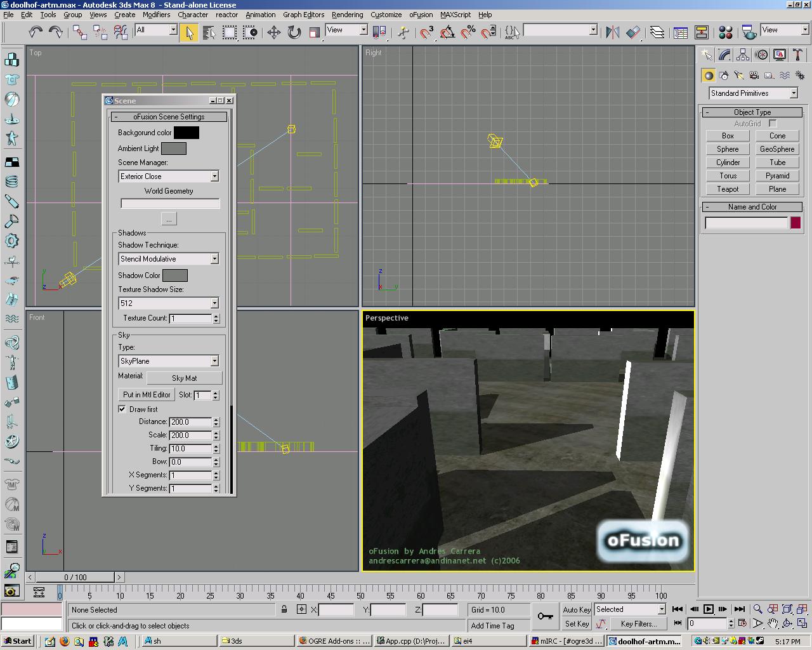Click the Redo arrow icon
This screenshot has height=650, width=812.
click(x=56, y=31)
